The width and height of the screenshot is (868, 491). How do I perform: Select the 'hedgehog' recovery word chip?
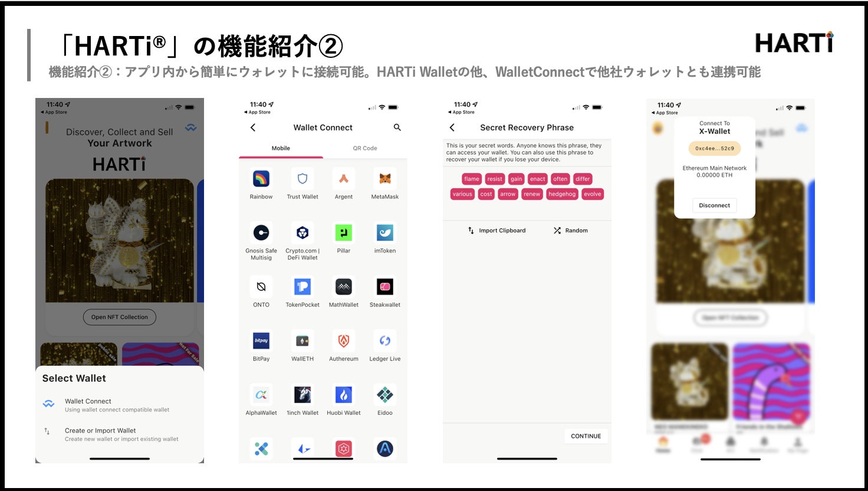pyautogui.click(x=562, y=194)
